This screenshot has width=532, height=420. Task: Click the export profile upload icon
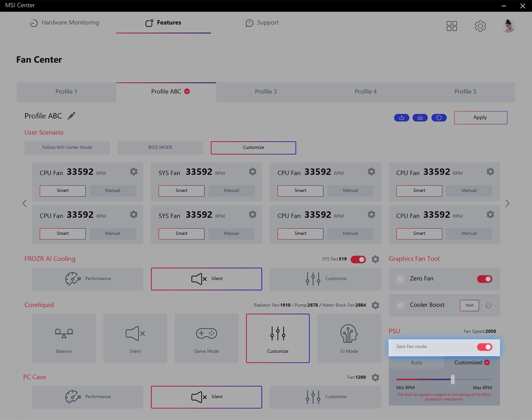point(401,118)
